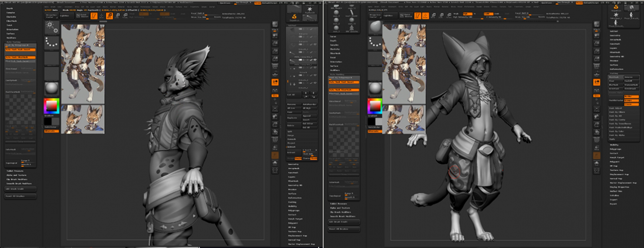644x248 pixels.
Task: Expand the Deformation section in right window
Action: pos(617,69)
